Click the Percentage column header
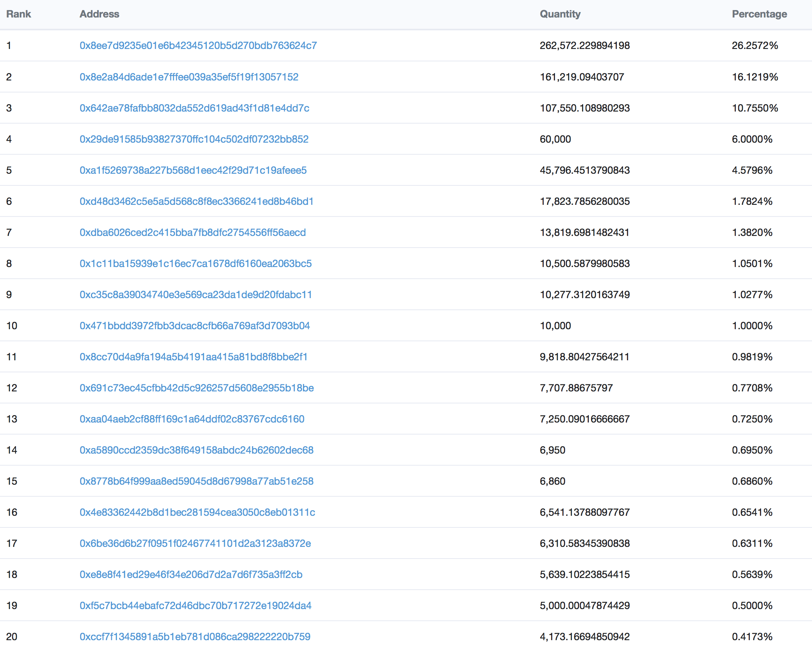 click(x=759, y=14)
